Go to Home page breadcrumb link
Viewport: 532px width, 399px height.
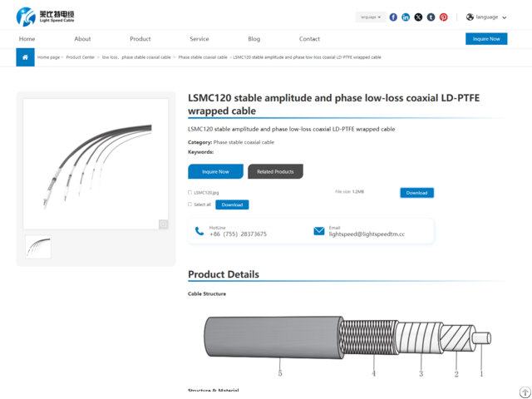tap(48, 57)
